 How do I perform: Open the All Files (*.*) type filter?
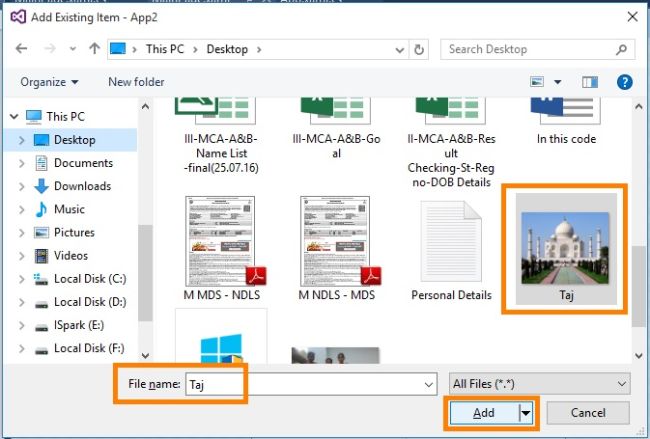pyautogui.click(x=539, y=384)
